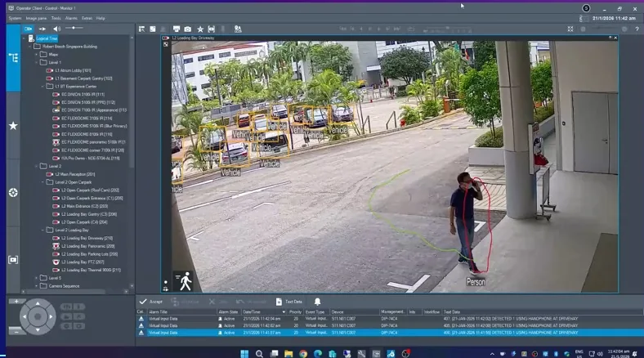The width and height of the screenshot is (644, 358).
Task: Select alarm row with text data 405
Action: [x=390, y=325]
